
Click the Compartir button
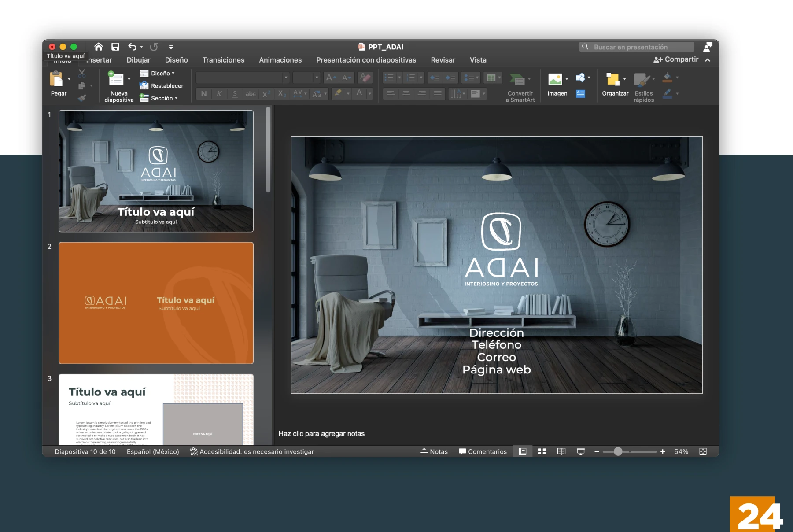click(x=676, y=59)
